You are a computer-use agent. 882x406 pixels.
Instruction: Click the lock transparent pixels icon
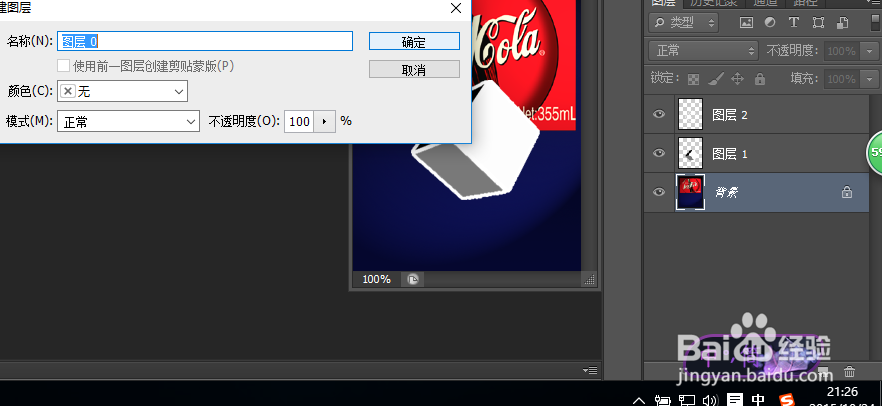click(x=694, y=79)
